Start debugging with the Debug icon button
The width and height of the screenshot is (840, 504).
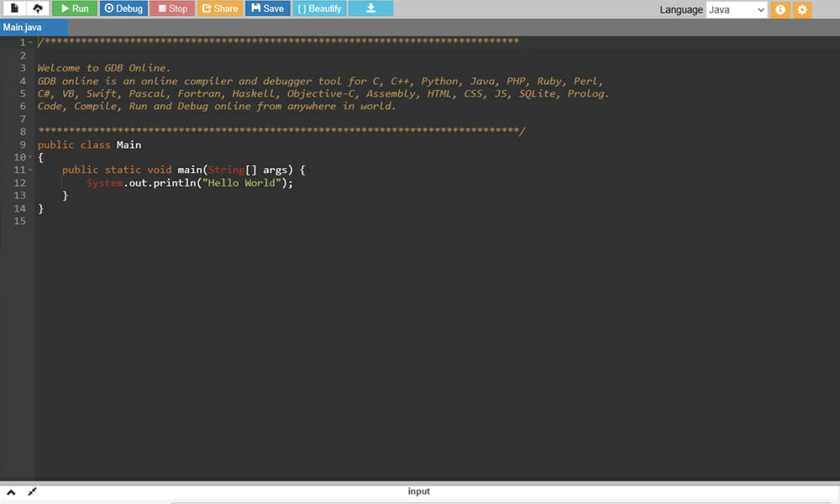123,9
